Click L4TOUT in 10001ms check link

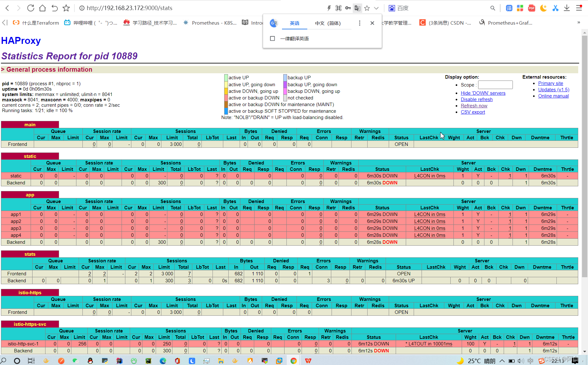pos(429,344)
